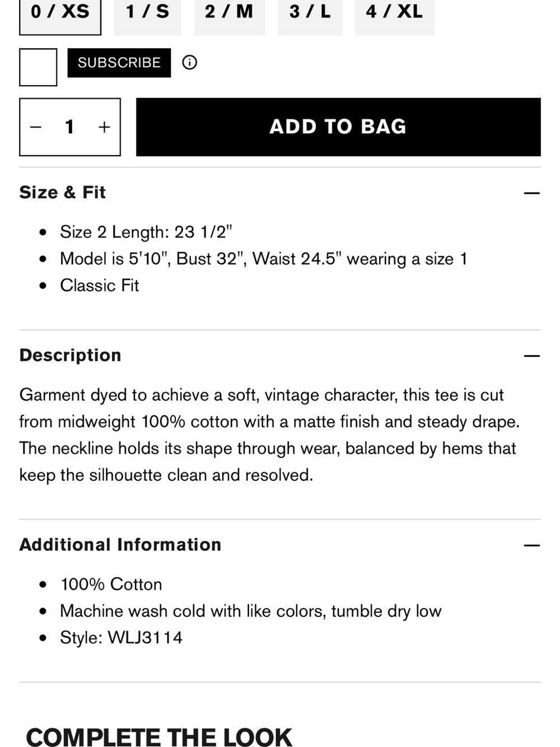Tick the subscribe checkbox
Screen dimensions: 560x747
(x=38, y=67)
